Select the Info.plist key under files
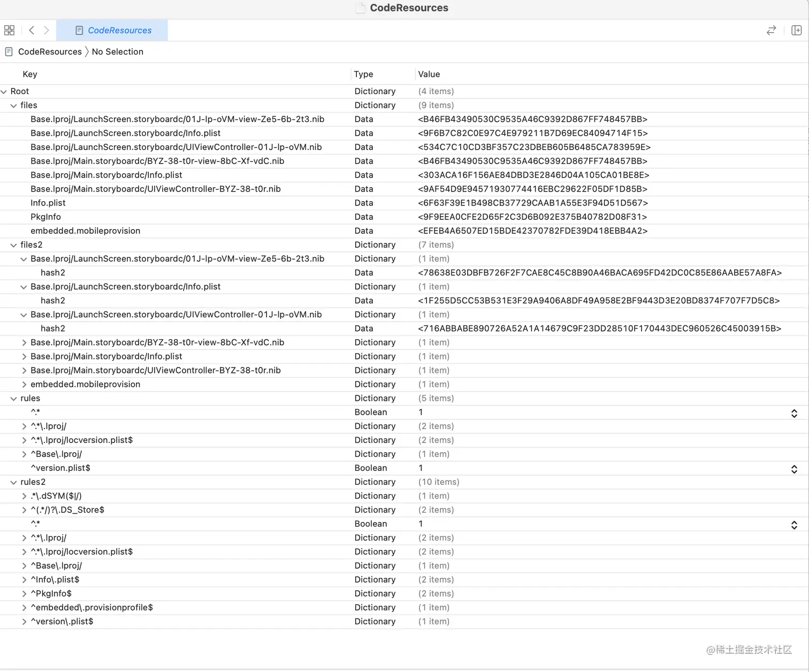Image resolution: width=809 pixels, height=672 pixels. [48, 203]
